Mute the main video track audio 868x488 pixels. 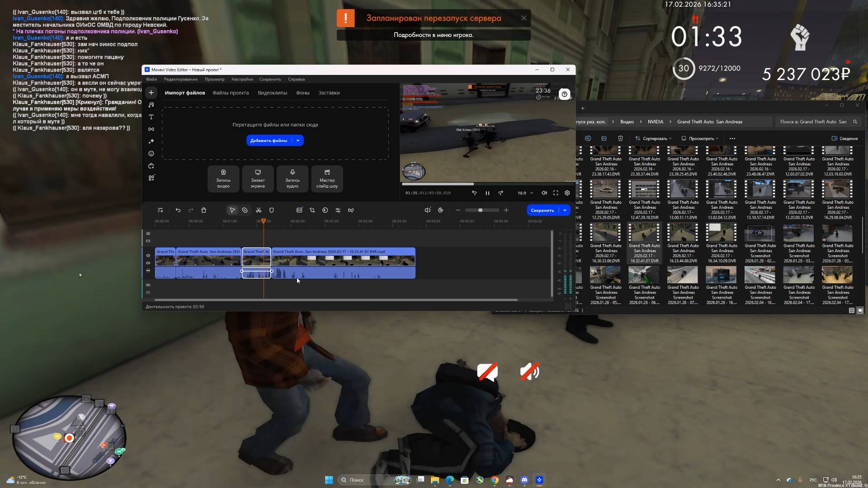[x=148, y=263]
